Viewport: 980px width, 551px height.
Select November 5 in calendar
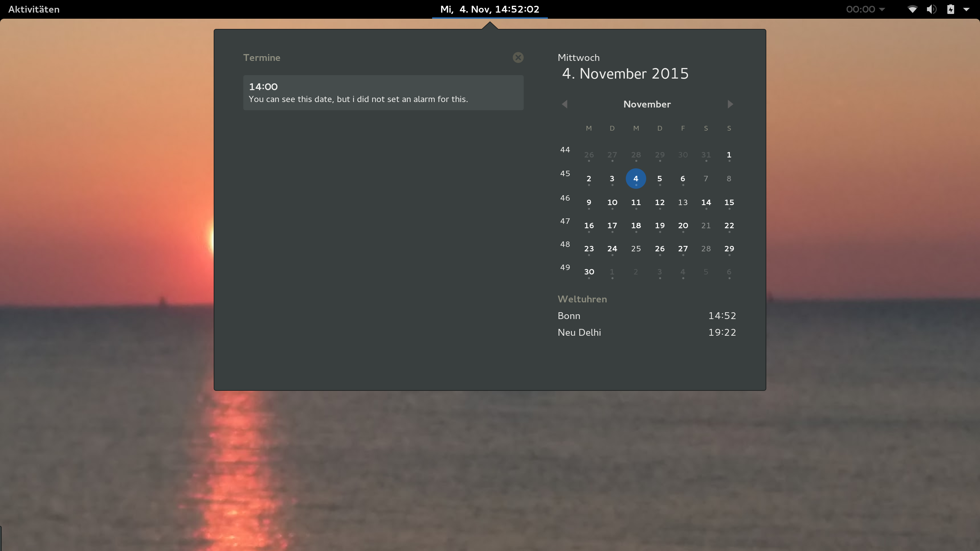click(x=659, y=178)
